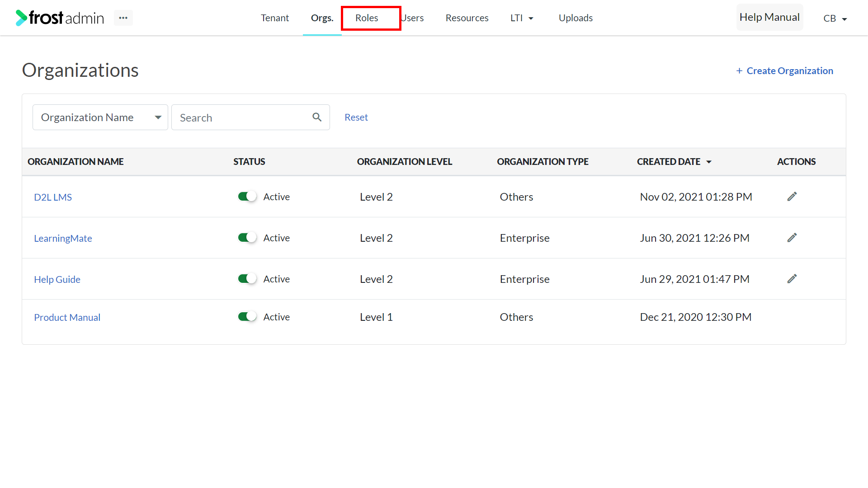Toggle LearningMate active status
The height and width of the screenshot is (488, 868).
click(x=247, y=238)
